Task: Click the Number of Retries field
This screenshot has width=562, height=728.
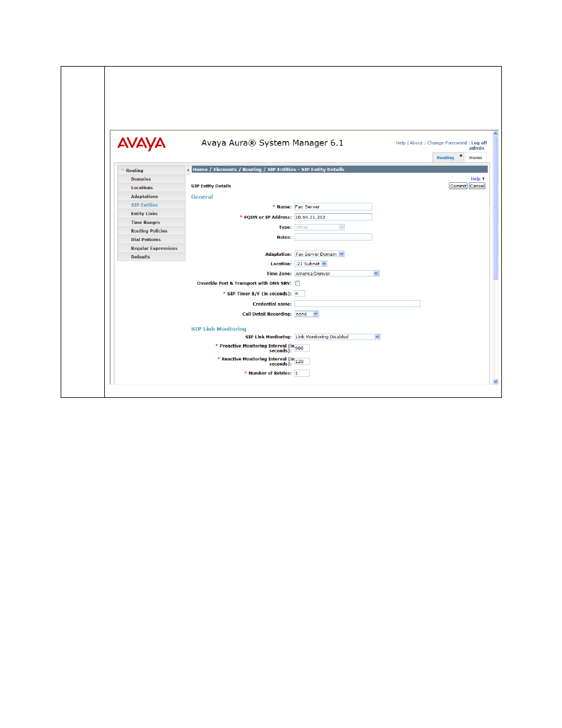Action: pyautogui.click(x=302, y=373)
